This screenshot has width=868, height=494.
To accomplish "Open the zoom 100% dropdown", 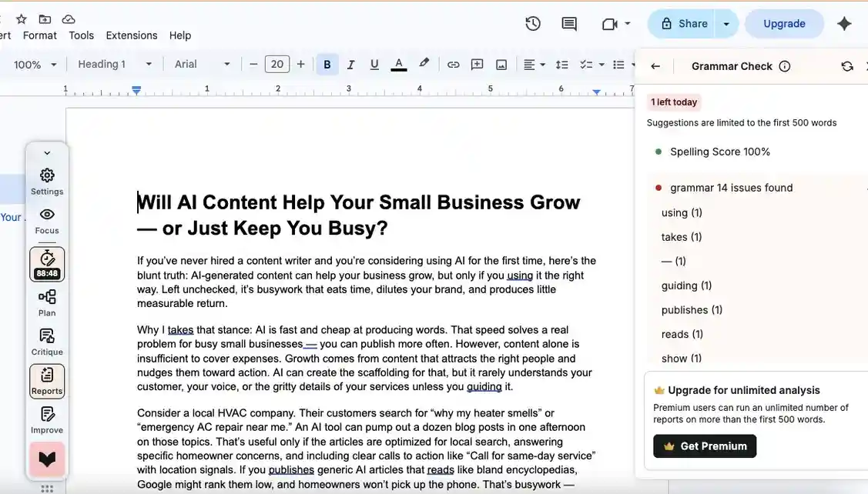I will pos(35,65).
